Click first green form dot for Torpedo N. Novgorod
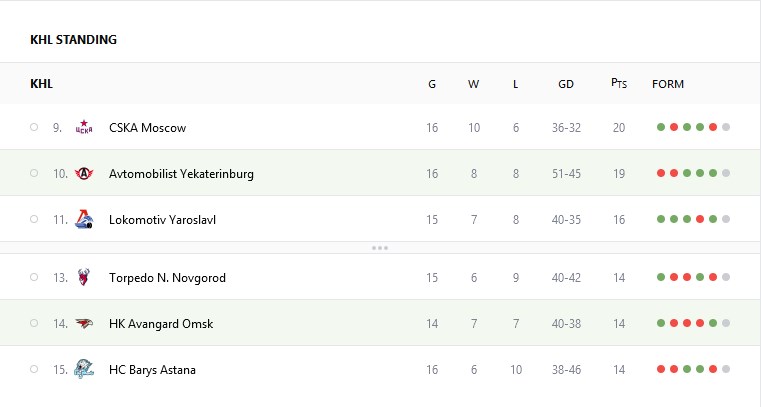 (661, 277)
